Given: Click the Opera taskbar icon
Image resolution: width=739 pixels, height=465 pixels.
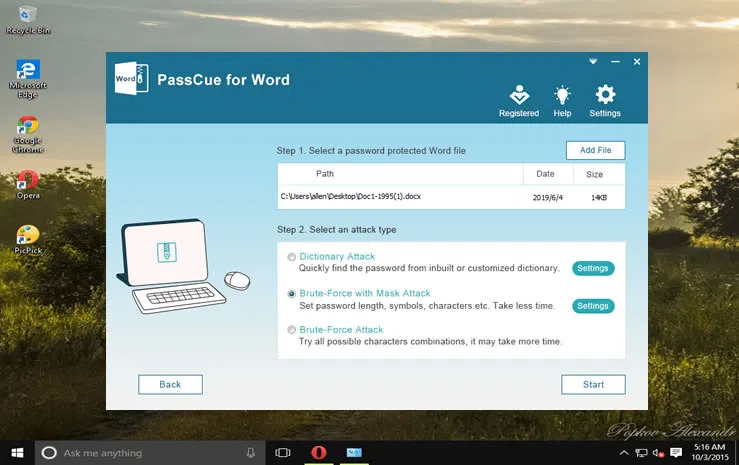Looking at the screenshot, I should click(x=319, y=453).
